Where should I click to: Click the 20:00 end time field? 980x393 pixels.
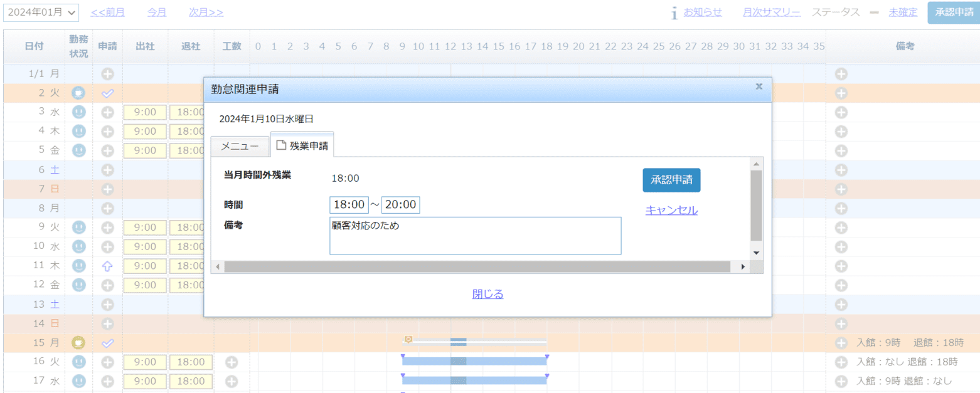point(401,204)
